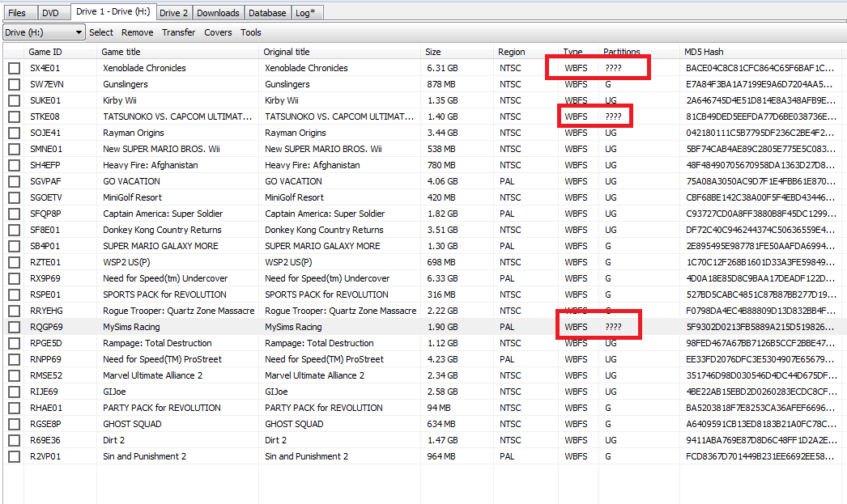Open the Downloads tab
Screen dimensions: 847x504
click(218, 13)
